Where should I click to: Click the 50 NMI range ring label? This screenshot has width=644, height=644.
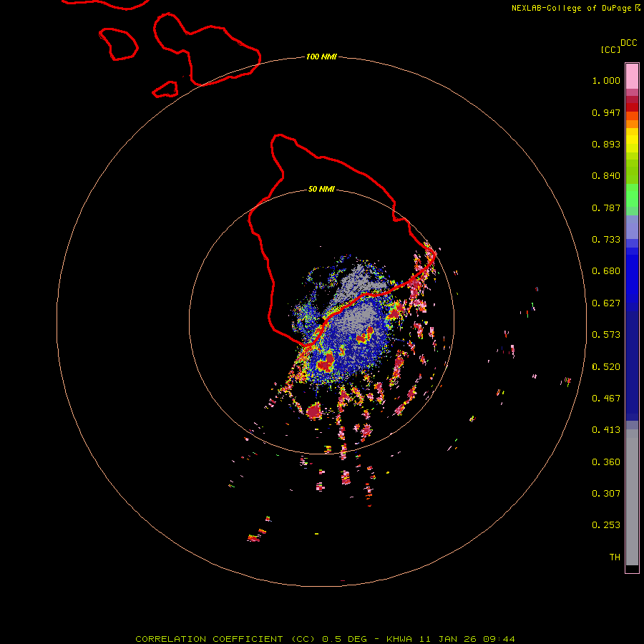321,189
